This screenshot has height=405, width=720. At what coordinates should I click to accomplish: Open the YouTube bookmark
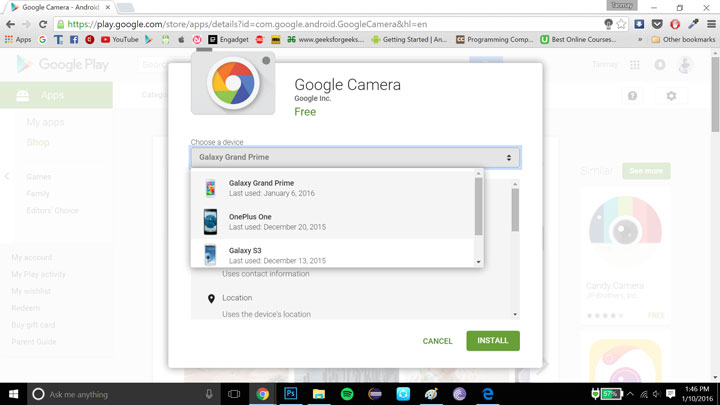click(x=118, y=39)
